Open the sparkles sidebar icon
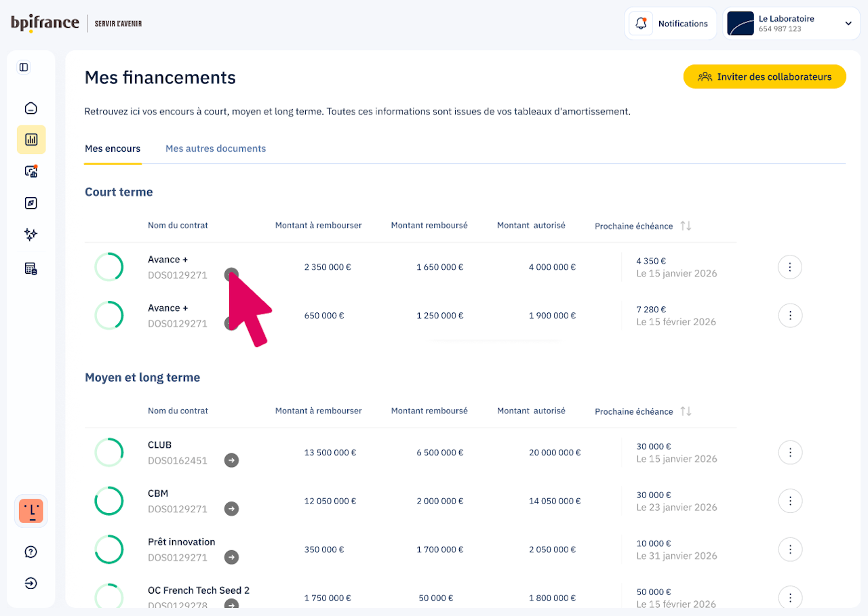868x616 pixels. pos(31,234)
